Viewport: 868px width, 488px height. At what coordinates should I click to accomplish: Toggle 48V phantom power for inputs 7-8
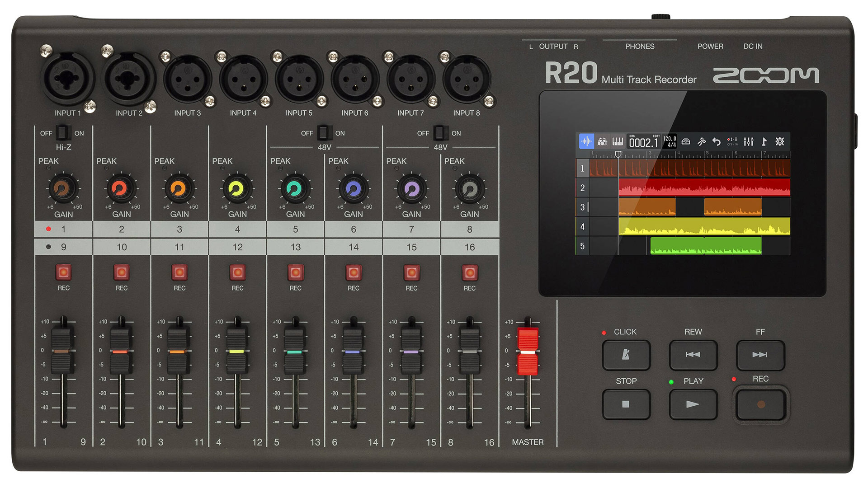439,133
